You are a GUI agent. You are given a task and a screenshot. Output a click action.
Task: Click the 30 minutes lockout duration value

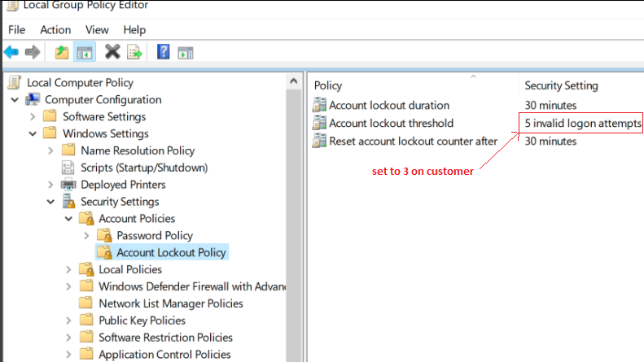(550, 105)
